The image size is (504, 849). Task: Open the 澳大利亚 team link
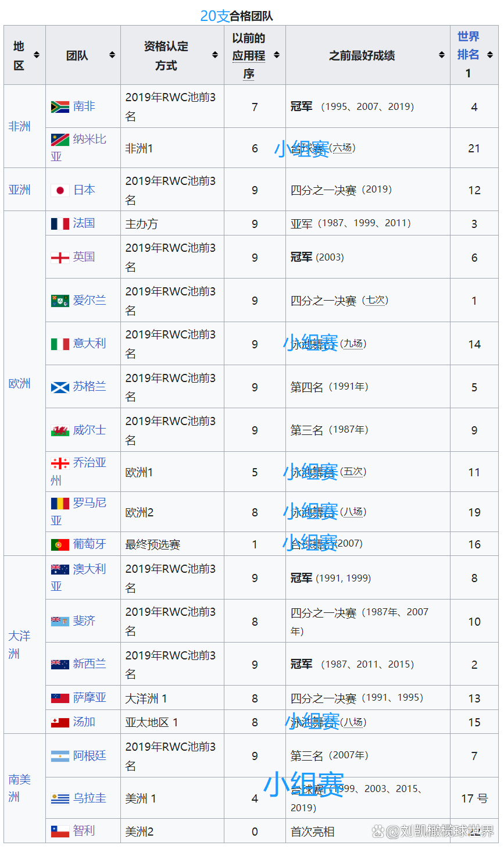(x=78, y=577)
